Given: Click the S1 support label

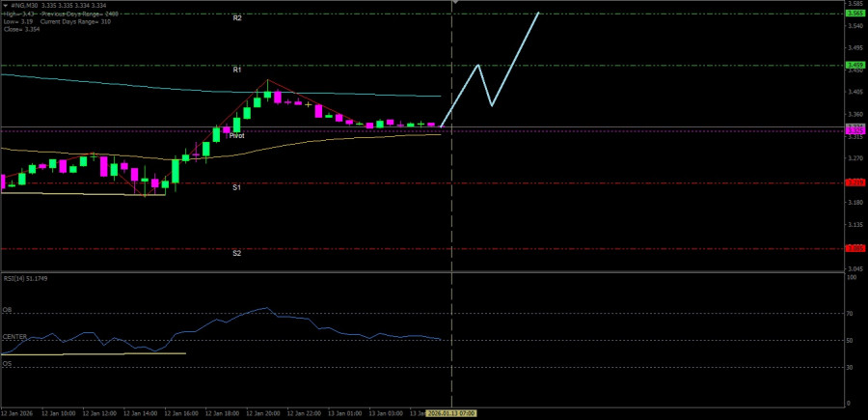Looking at the screenshot, I should tap(236, 187).
